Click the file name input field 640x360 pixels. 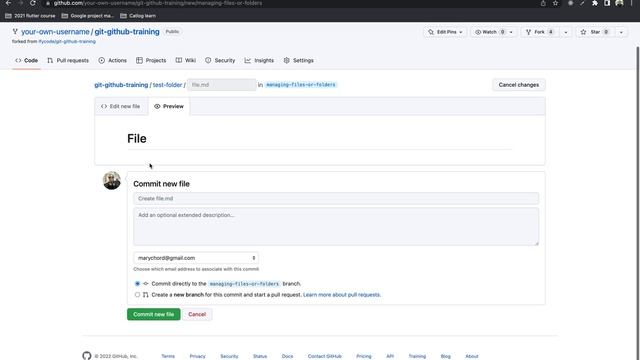point(222,85)
